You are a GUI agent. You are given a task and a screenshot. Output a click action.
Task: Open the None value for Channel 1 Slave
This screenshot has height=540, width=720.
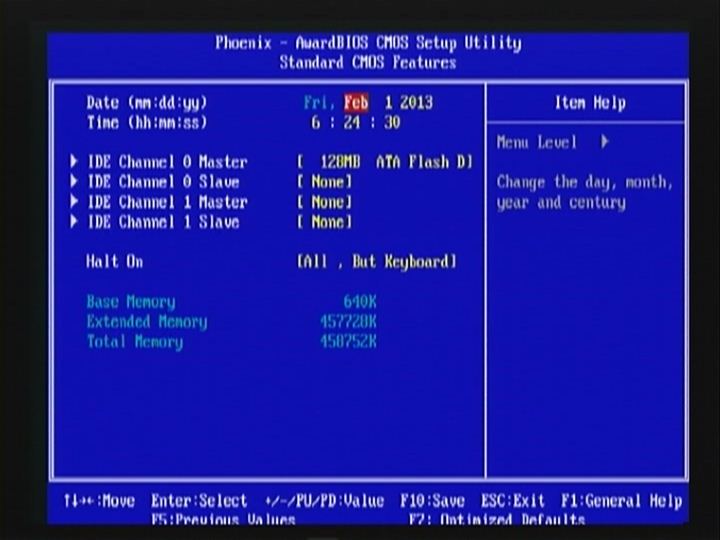(x=325, y=223)
